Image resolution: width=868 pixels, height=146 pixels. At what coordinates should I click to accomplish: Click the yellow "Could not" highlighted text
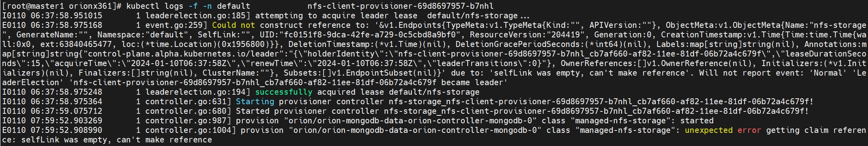point(234,25)
